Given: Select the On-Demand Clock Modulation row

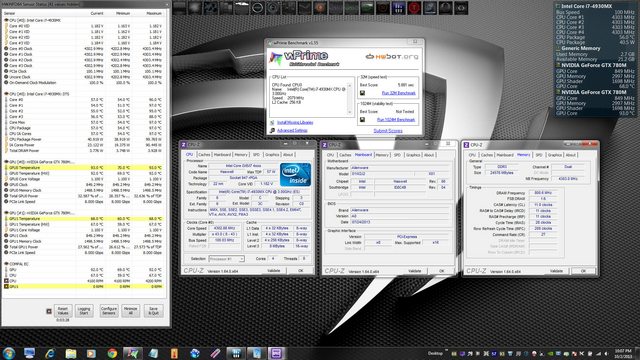Looking at the screenshot, I should 84,82.
